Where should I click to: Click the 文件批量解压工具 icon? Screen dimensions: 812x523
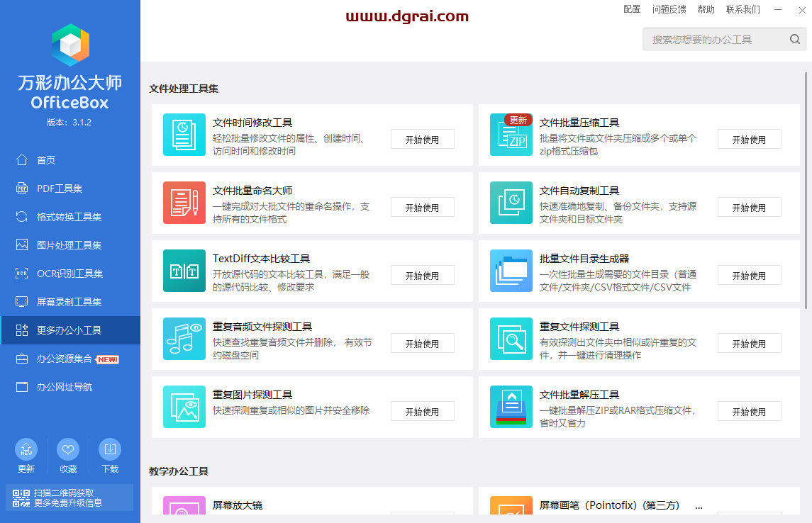click(511, 407)
